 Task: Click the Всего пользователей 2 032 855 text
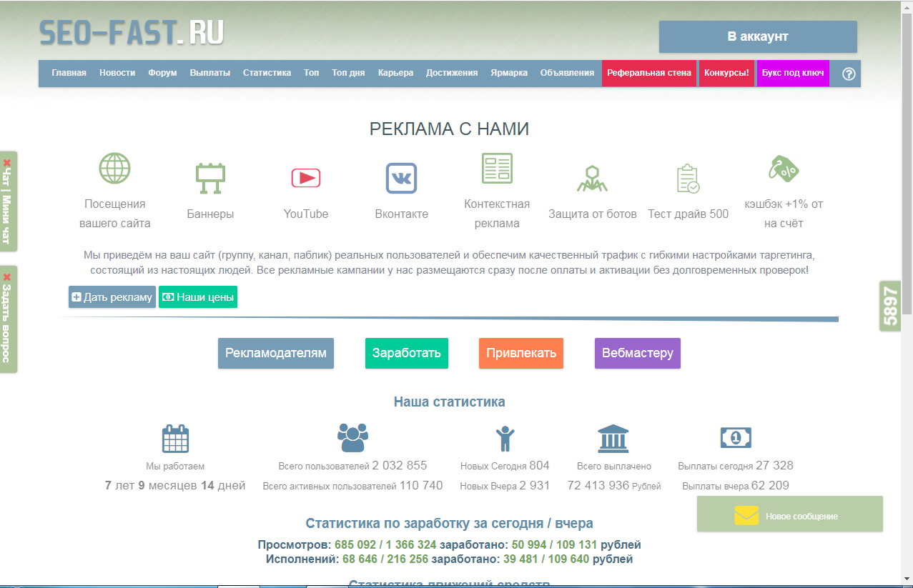pyautogui.click(x=352, y=466)
